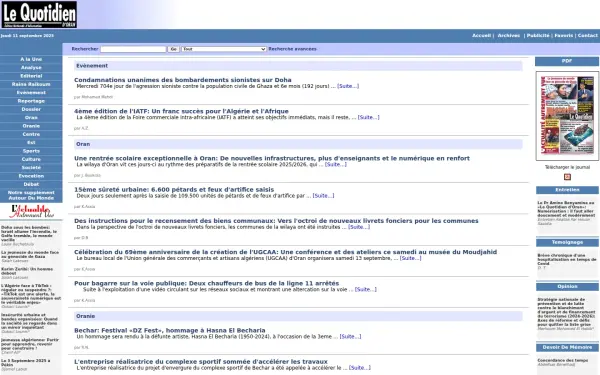Open the Débat sidebar section

pos(31,184)
